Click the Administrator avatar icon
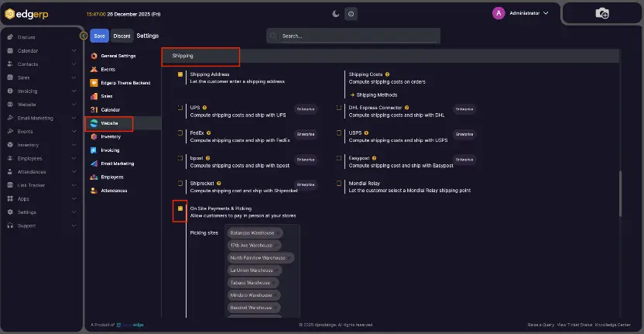 (x=498, y=13)
